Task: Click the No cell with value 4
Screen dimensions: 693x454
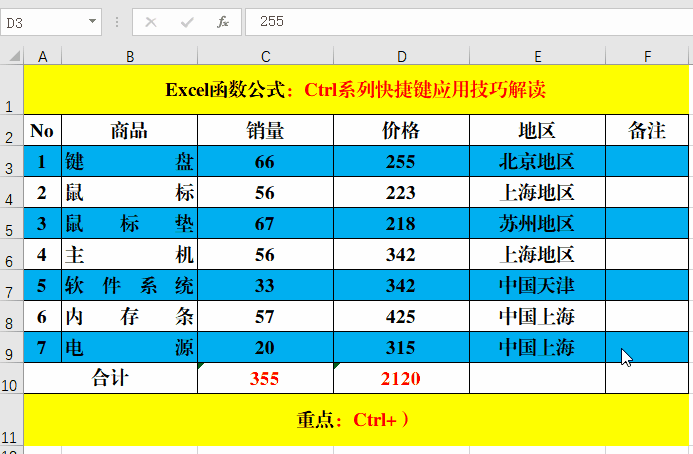Action: coord(42,254)
